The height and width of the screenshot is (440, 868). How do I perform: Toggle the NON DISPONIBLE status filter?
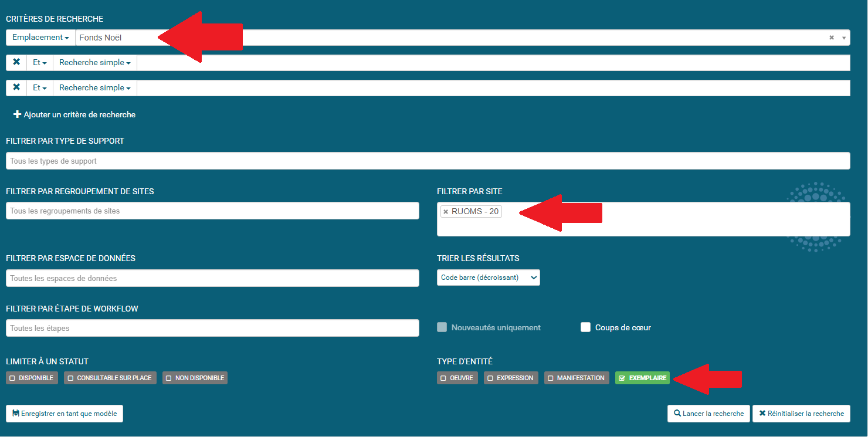tap(195, 378)
